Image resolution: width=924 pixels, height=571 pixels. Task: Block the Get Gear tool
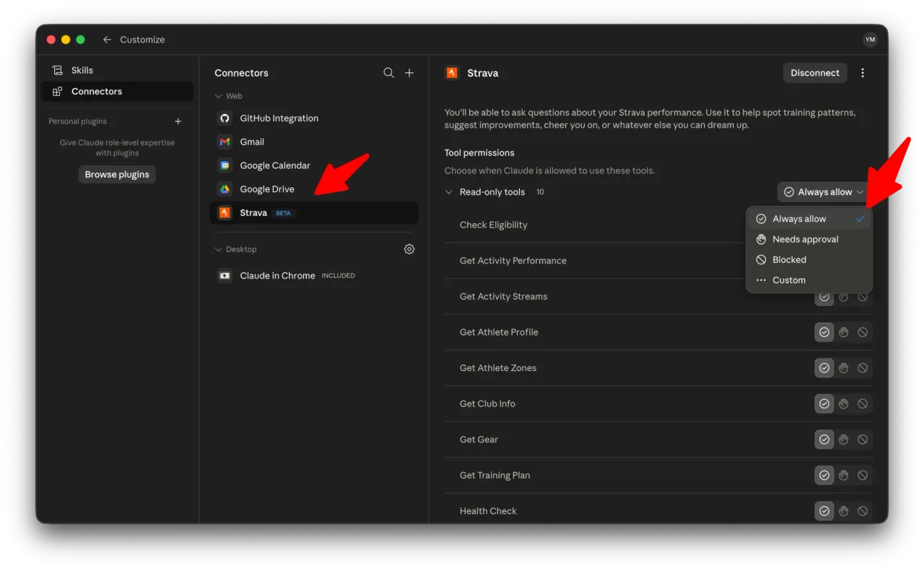tap(863, 440)
